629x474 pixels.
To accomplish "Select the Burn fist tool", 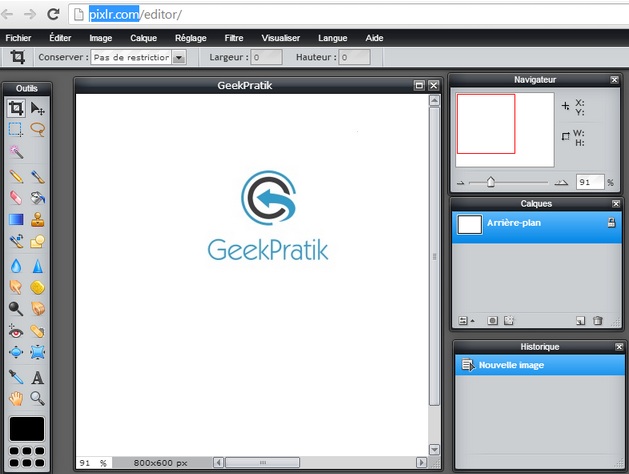I will [38, 308].
